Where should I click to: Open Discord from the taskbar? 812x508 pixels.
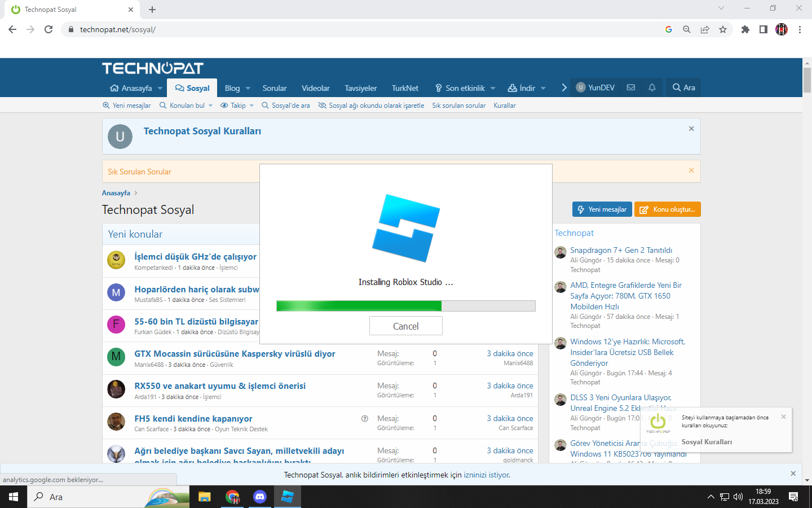[260, 497]
